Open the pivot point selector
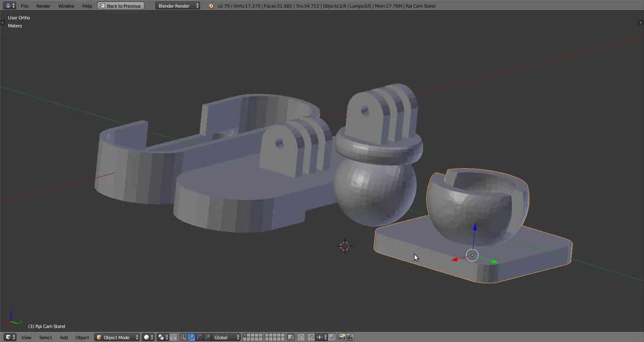 tap(163, 338)
